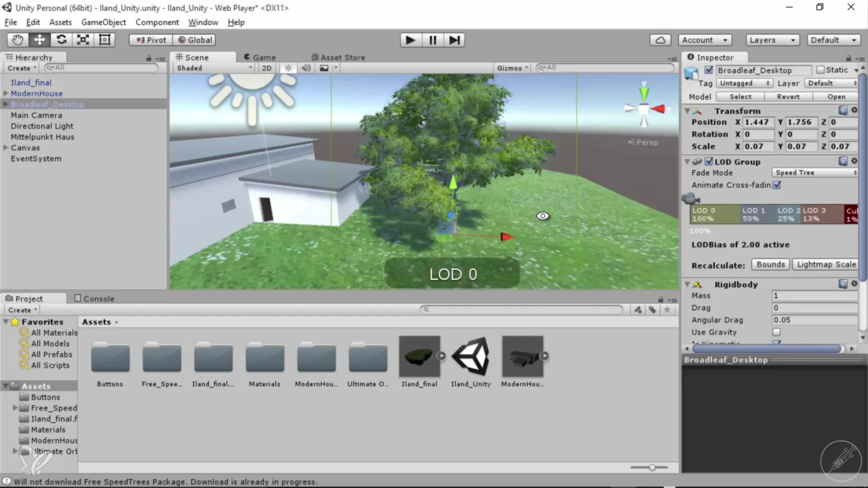Open the Shaded draw mode dropdown

pyautogui.click(x=214, y=68)
